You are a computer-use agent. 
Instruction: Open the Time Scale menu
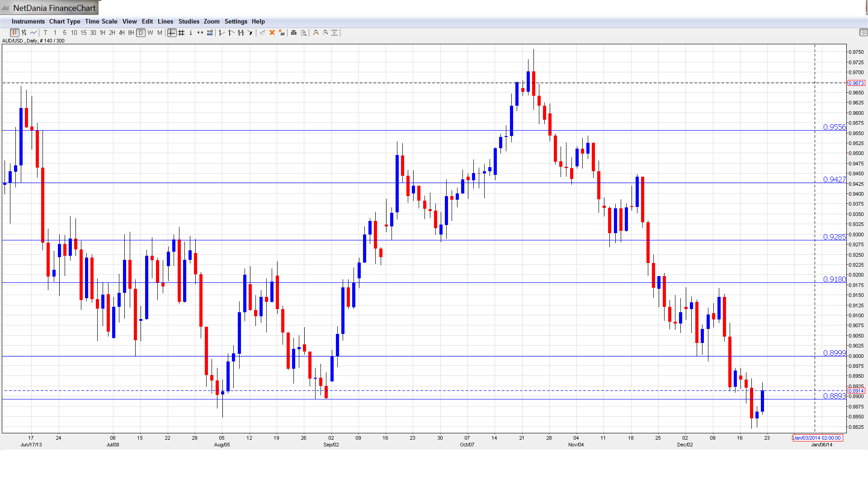[x=101, y=21]
